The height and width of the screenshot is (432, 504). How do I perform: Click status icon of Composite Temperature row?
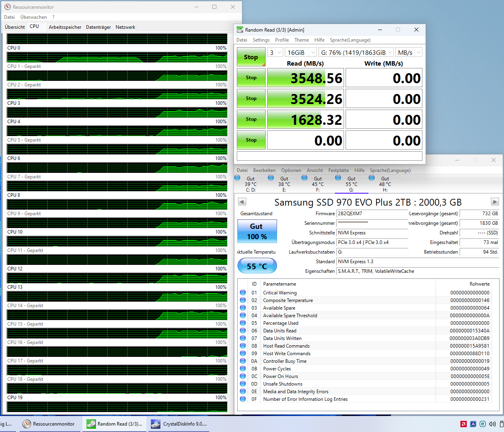pos(243,300)
